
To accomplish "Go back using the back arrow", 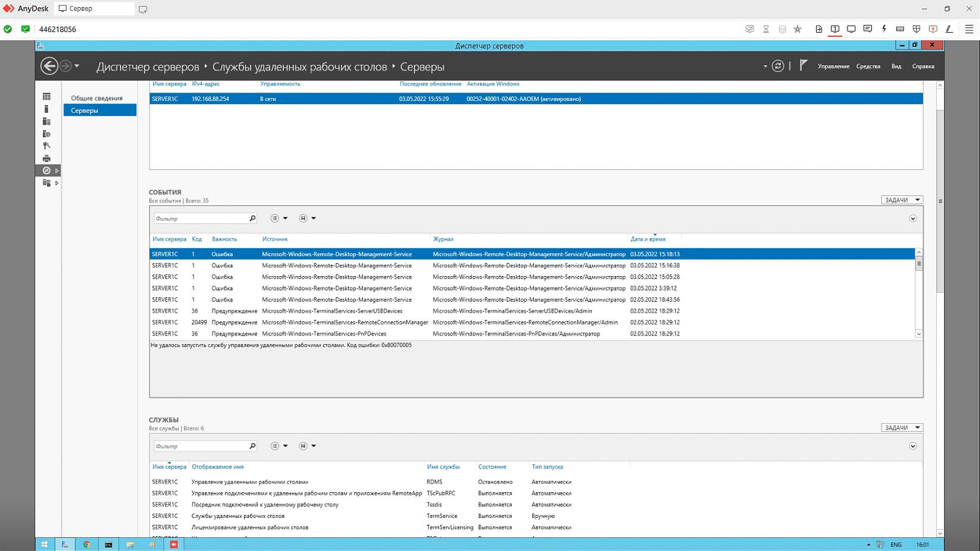I will pos(49,66).
